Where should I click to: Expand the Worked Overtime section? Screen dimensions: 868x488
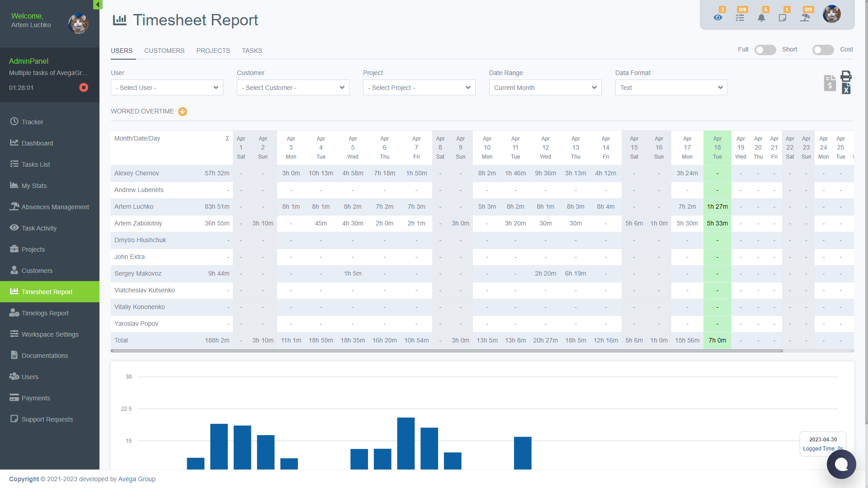(183, 112)
